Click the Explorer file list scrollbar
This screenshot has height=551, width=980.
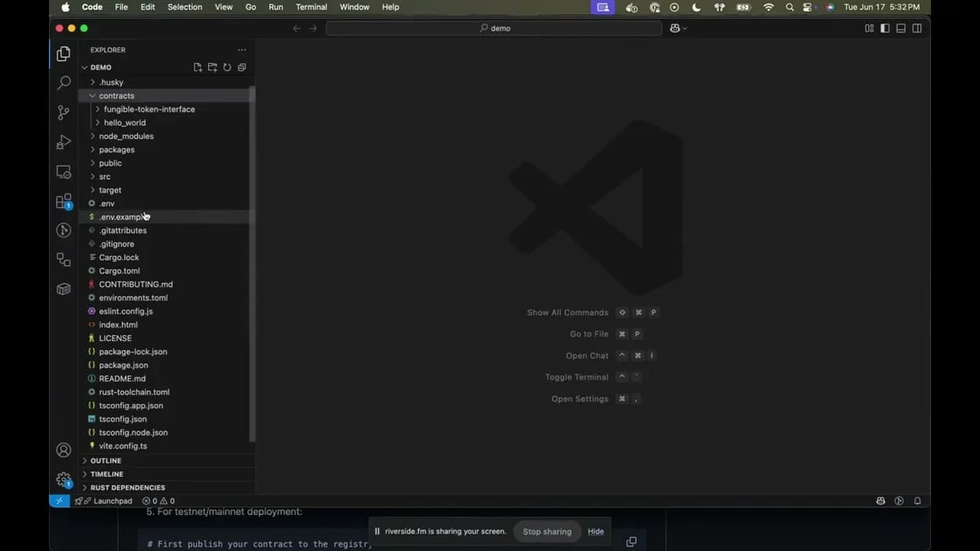pyautogui.click(x=252, y=264)
